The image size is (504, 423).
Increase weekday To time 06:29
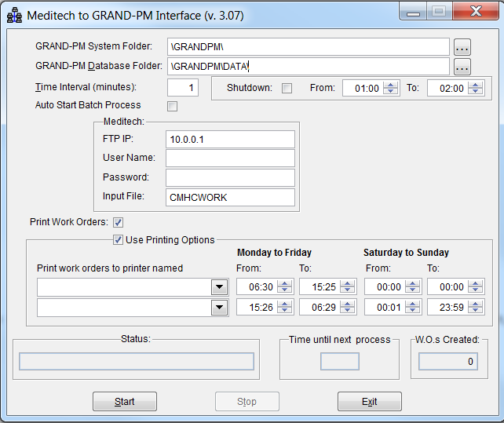(x=347, y=304)
